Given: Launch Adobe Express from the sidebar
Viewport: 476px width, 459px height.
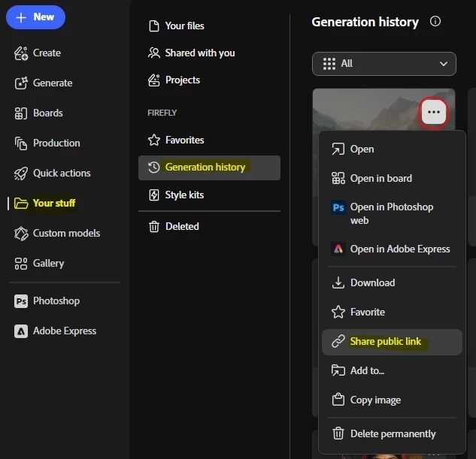Looking at the screenshot, I should click(x=55, y=331).
